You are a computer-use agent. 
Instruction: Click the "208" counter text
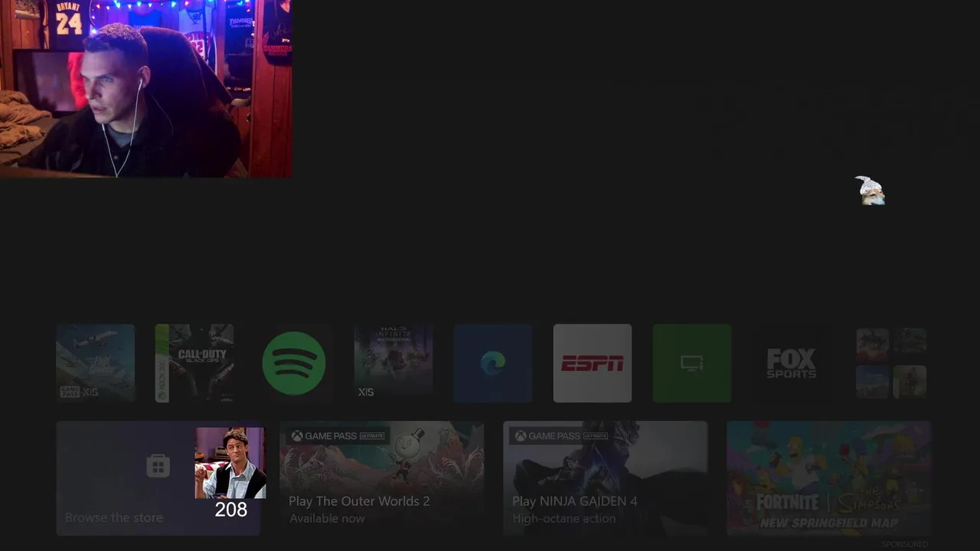230,510
